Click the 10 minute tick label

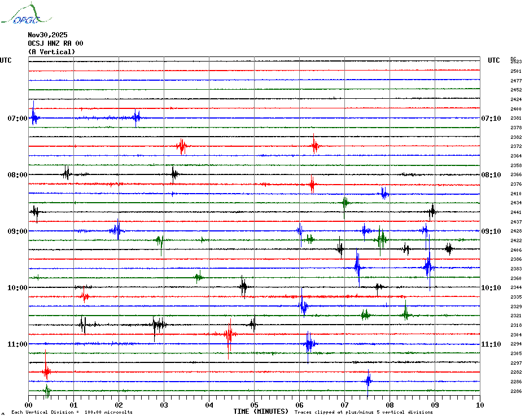coord(480,405)
